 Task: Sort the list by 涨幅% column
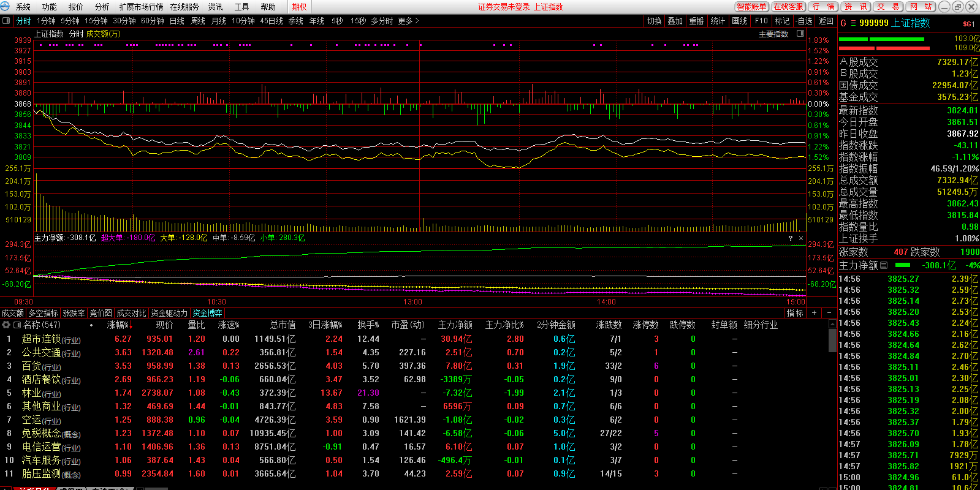tap(118, 325)
